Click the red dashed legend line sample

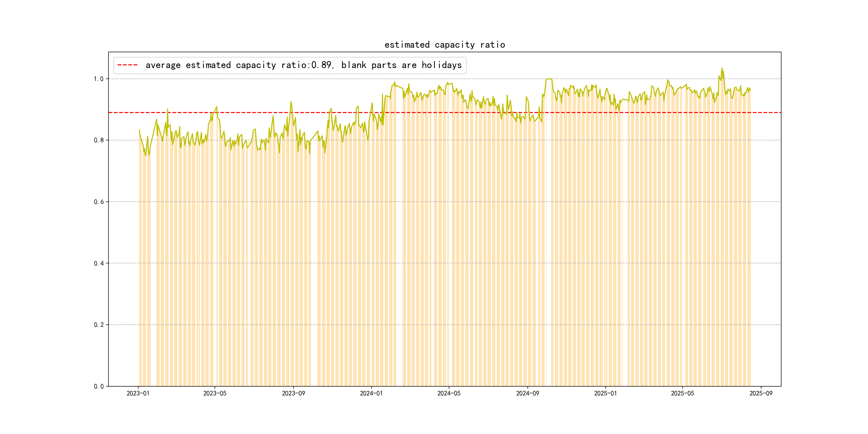(127, 65)
